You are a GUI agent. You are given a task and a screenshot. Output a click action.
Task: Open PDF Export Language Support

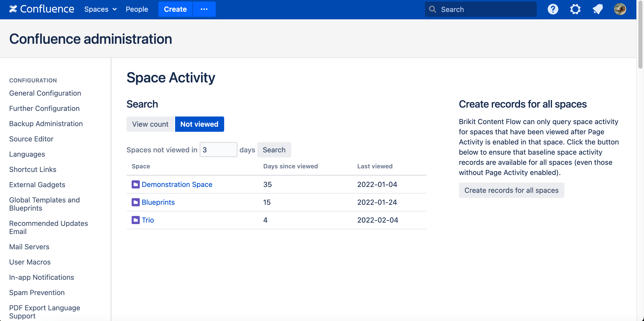44,312
